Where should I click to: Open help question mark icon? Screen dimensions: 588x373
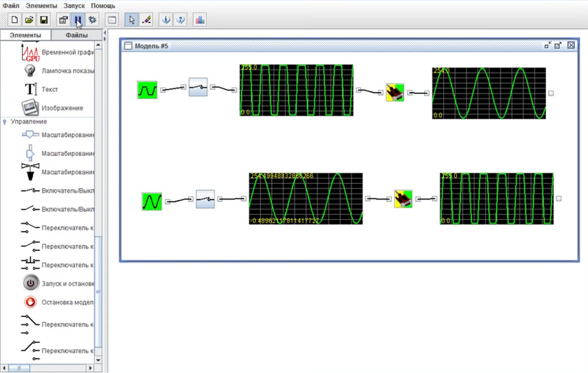[181, 20]
